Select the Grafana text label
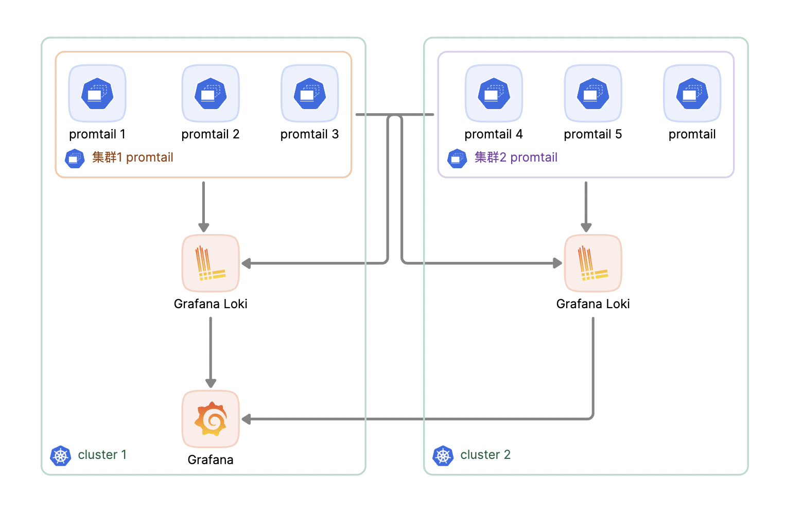This screenshot has width=803, height=532. point(211,459)
